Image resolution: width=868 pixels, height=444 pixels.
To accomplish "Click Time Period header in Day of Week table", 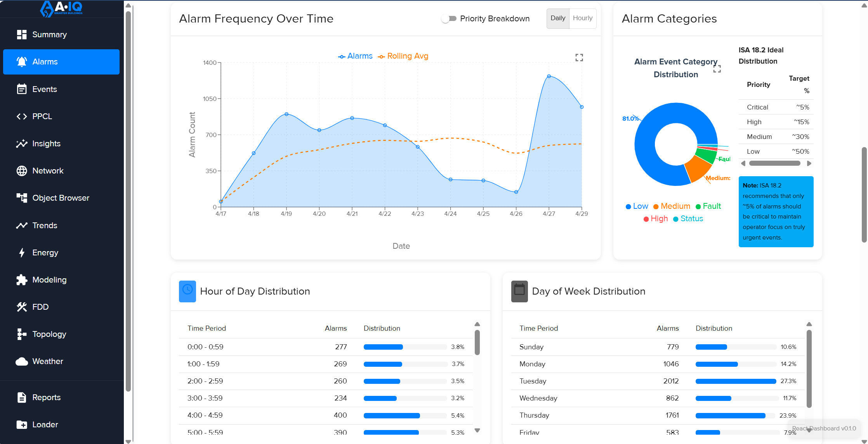I will [x=538, y=328].
